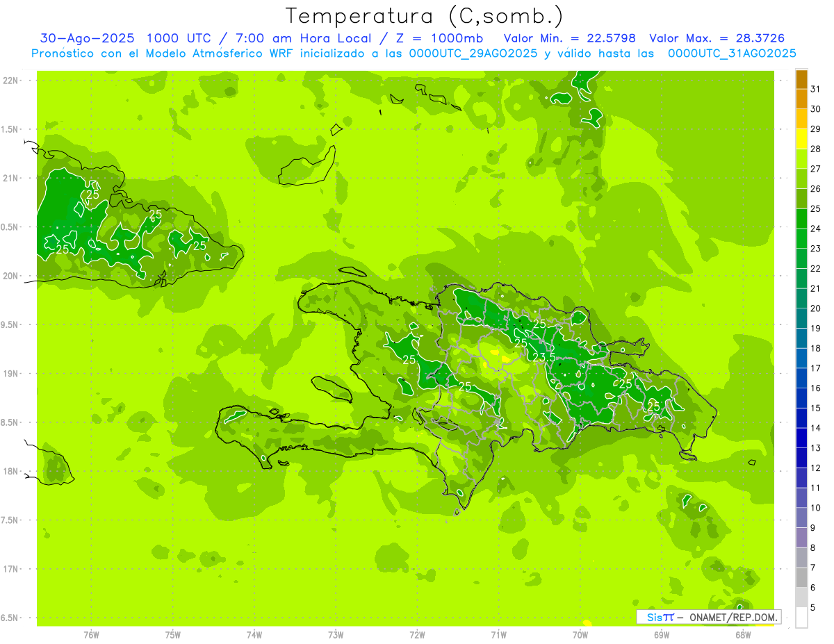Click the '68W' longitude label

click(743, 635)
